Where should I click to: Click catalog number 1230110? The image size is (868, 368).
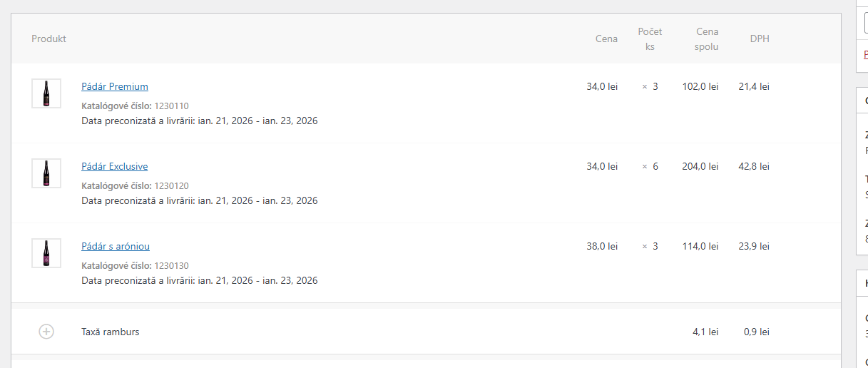pos(171,106)
